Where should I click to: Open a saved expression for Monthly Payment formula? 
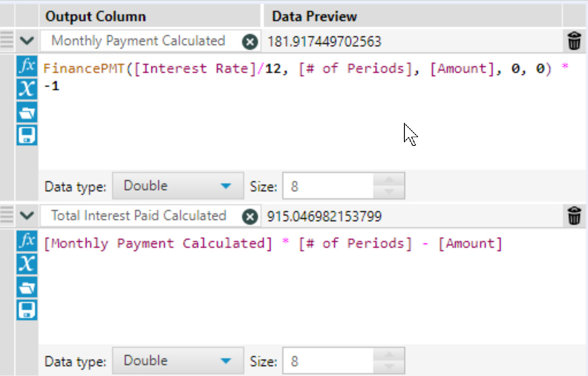tap(26, 112)
